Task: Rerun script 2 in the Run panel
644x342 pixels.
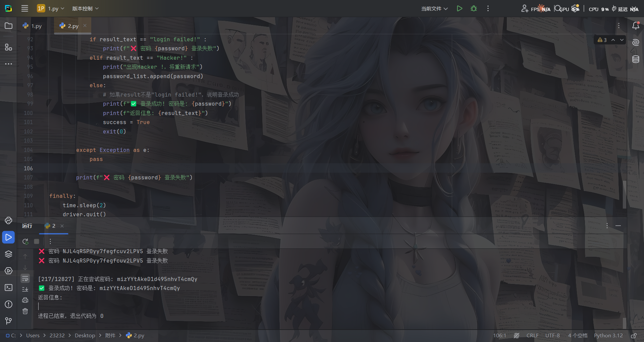Action: pos(25,241)
